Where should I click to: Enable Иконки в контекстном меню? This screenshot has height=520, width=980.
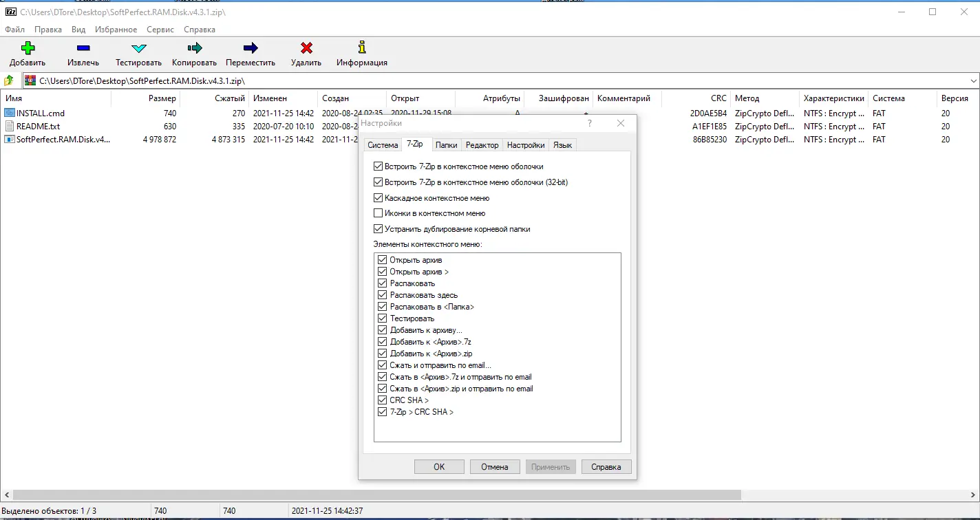click(x=378, y=213)
